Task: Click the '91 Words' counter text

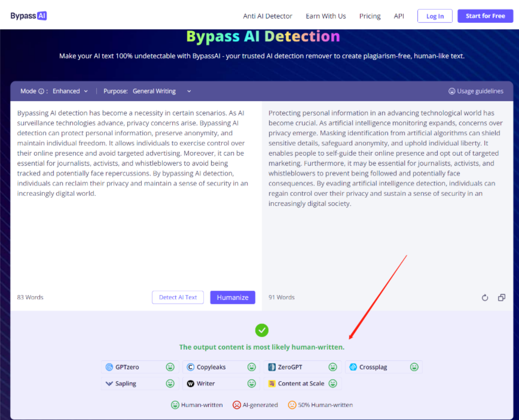Action: 281,297
